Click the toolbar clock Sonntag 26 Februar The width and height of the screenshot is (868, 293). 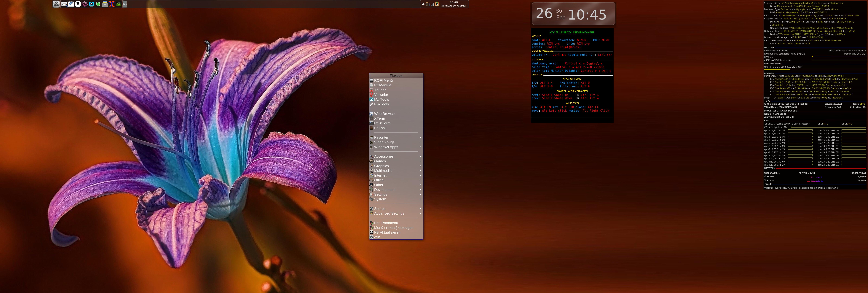click(454, 4)
